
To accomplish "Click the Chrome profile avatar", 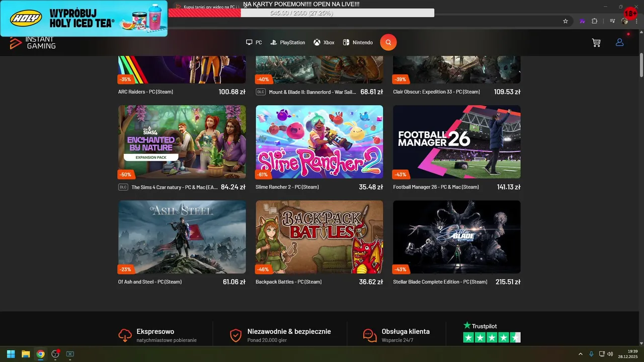I will point(624,21).
